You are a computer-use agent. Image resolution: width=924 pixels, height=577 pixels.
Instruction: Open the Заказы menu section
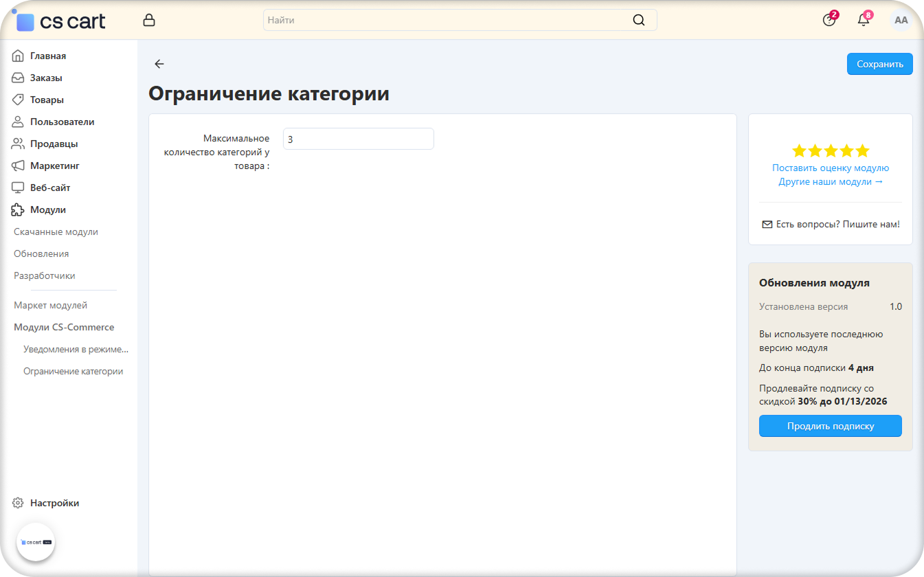(46, 78)
